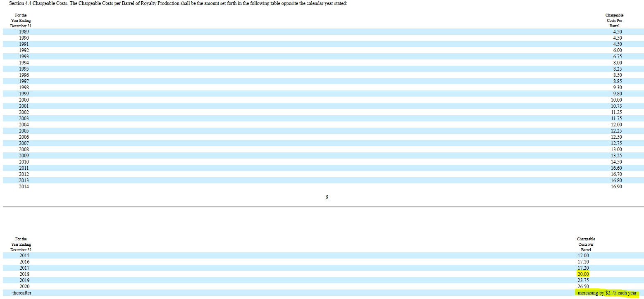Select the 8.25 cost value
This screenshot has height=299, width=644.
[618, 69]
